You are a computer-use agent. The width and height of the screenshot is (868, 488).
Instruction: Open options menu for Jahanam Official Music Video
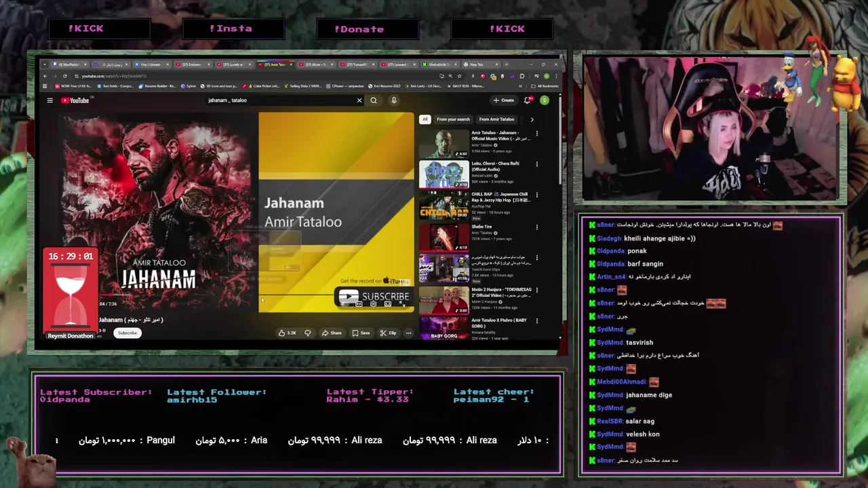[x=536, y=134]
